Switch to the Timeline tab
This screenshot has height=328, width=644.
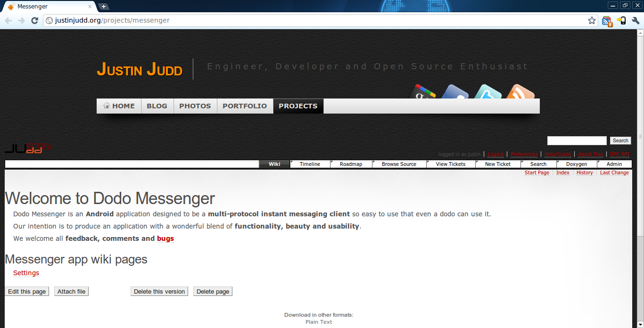pyautogui.click(x=310, y=164)
